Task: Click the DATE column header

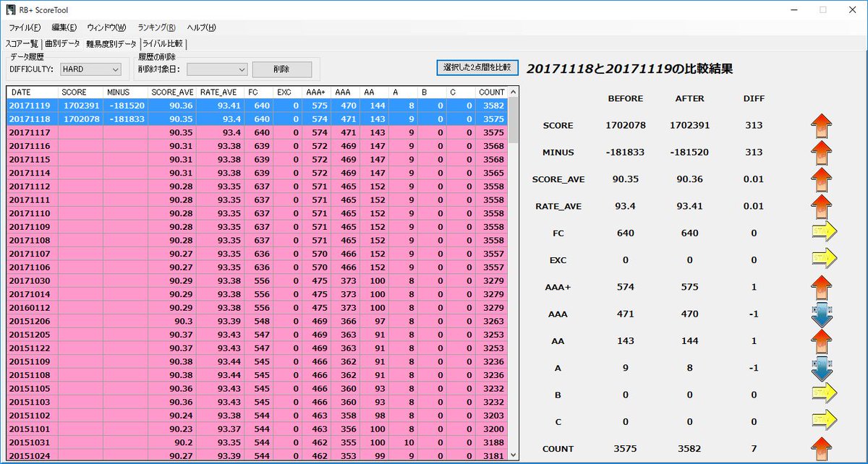Action: tap(32, 93)
